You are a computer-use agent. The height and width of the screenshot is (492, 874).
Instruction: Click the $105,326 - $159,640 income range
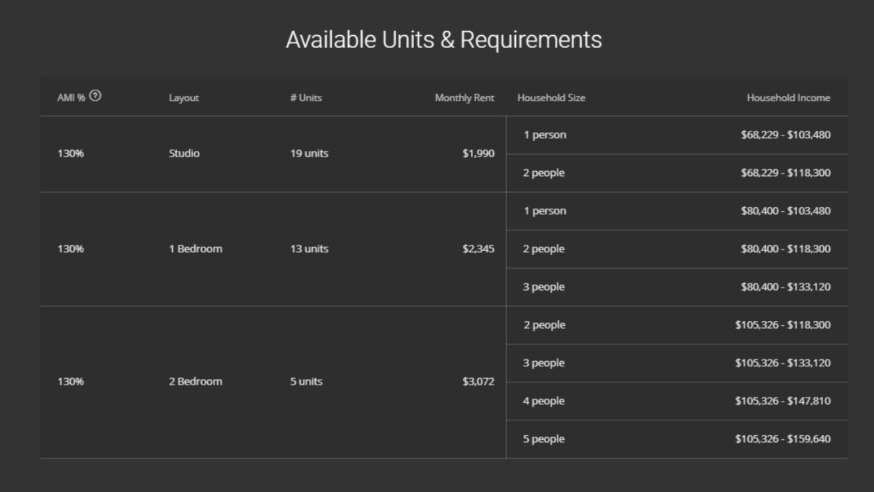pyautogui.click(x=782, y=439)
